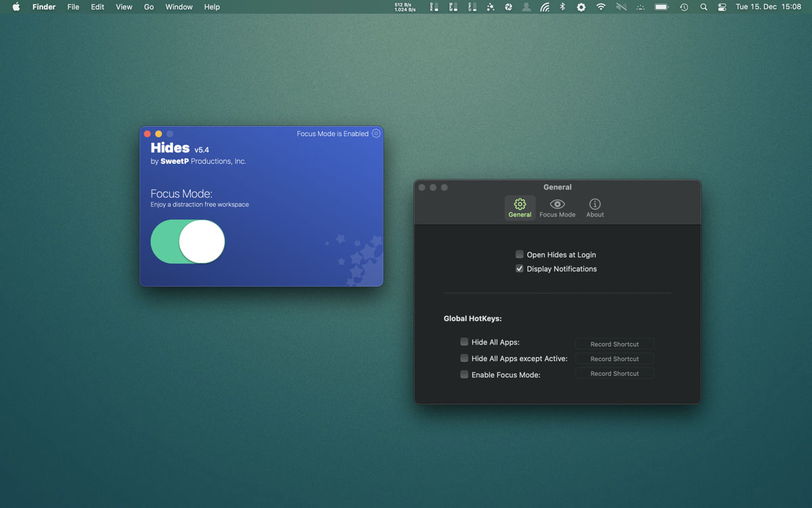Image resolution: width=812 pixels, height=508 pixels.
Task: Switch to the General preferences tab
Action: [520, 208]
